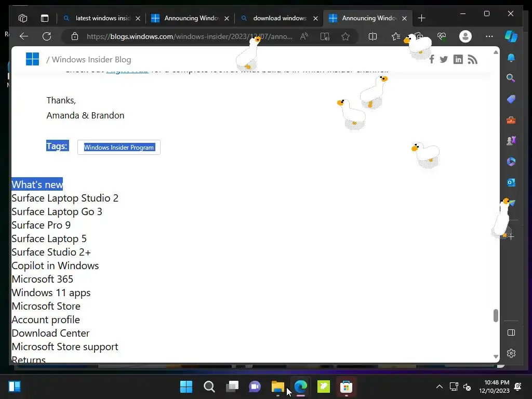Open the Windows Insider Blog link
Image resolution: width=532 pixels, height=399 pixels.
click(x=91, y=59)
